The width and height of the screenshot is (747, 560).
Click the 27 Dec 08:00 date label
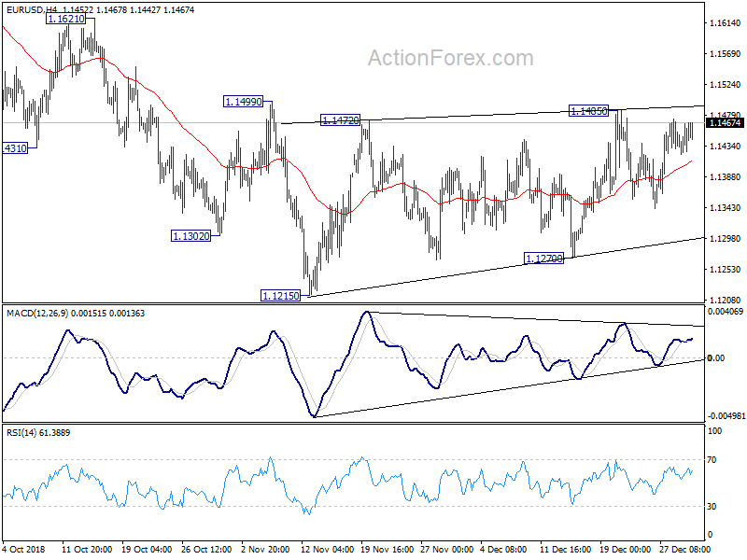click(684, 549)
